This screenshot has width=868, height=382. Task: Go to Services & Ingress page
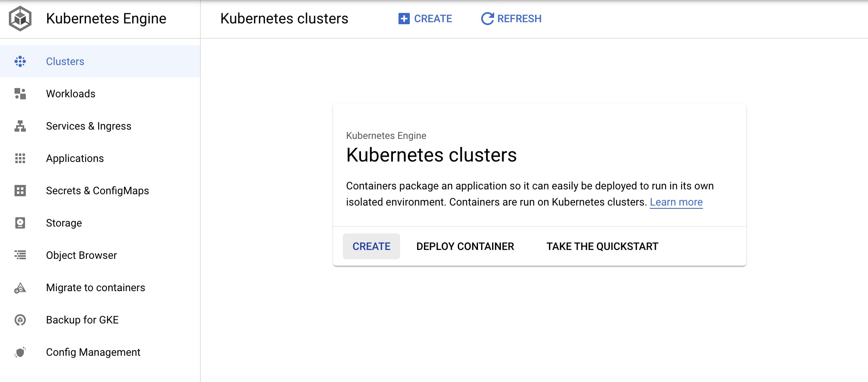pyautogui.click(x=88, y=126)
